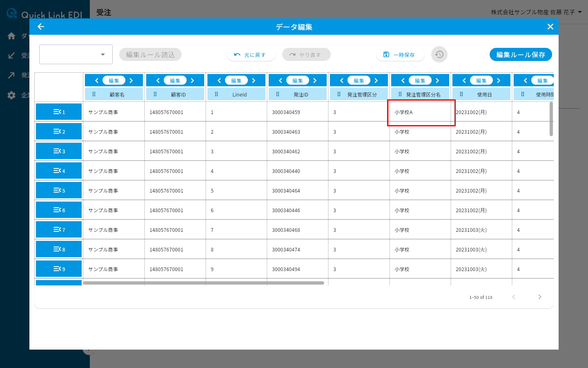
Task: Move 発注ID column to the left
Action: point(281,81)
